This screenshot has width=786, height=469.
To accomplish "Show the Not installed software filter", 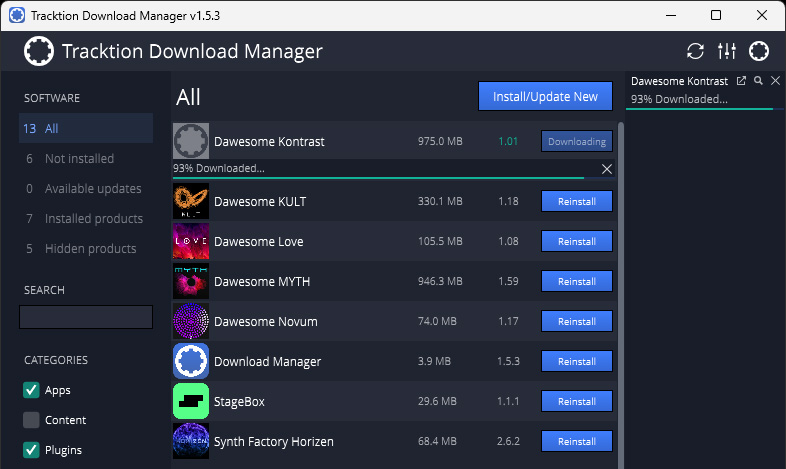I will (x=79, y=158).
